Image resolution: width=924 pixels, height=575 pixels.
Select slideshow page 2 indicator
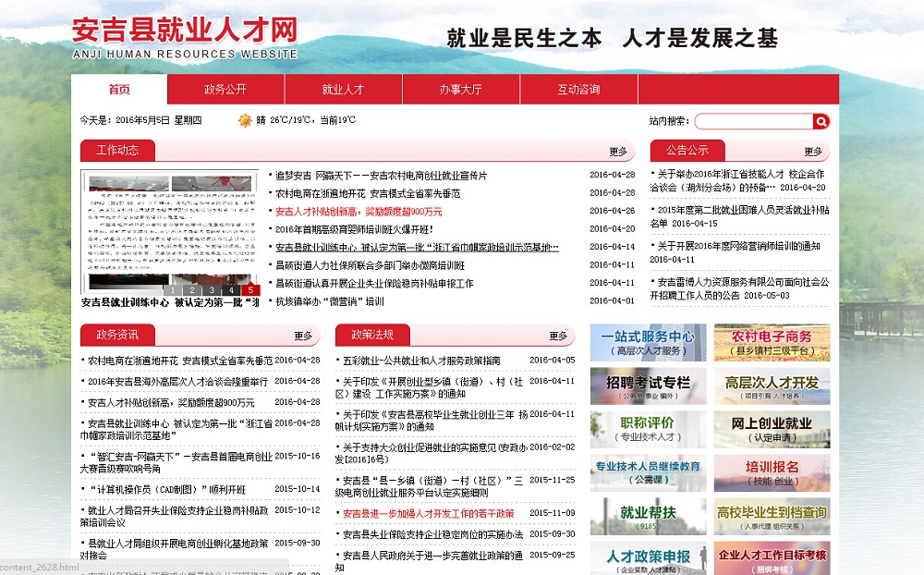[x=192, y=289]
